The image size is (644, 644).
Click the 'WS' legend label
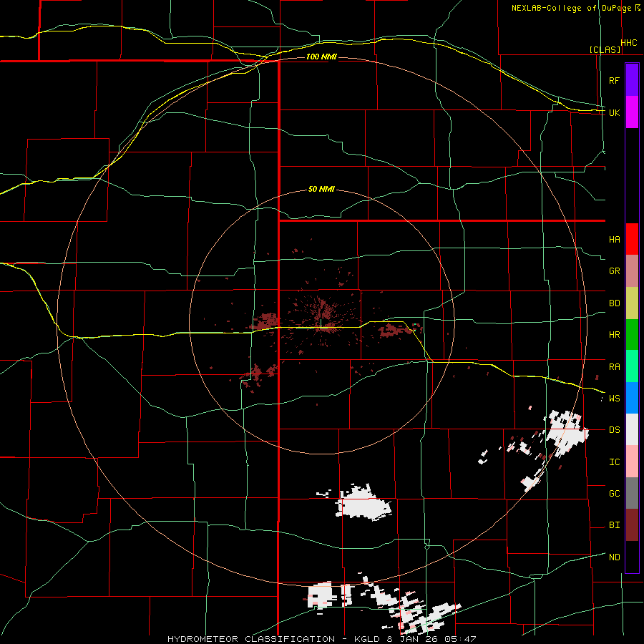614,399
